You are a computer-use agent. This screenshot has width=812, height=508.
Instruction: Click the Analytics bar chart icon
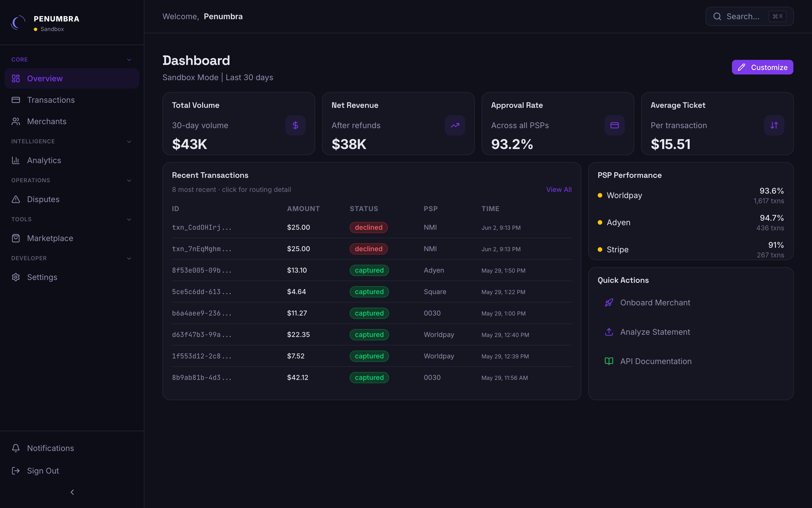(16, 160)
